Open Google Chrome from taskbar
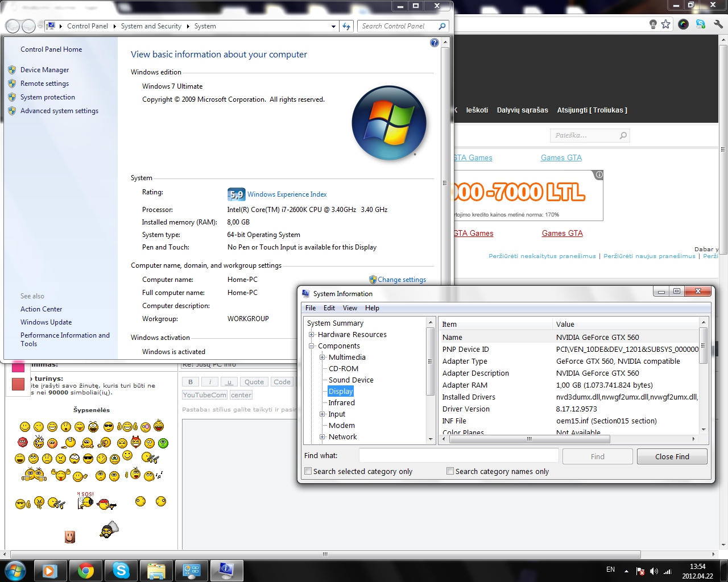The width and height of the screenshot is (728, 582). click(85, 571)
